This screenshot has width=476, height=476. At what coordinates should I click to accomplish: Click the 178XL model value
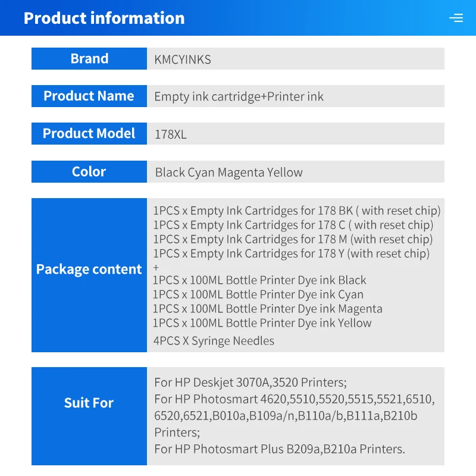[170, 134]
